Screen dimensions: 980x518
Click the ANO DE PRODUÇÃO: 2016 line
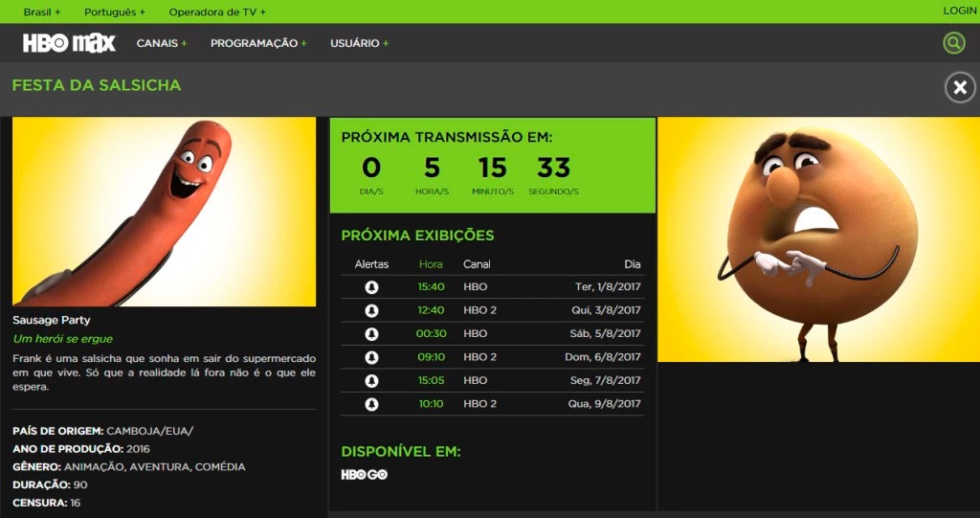(x=81, y=449)
